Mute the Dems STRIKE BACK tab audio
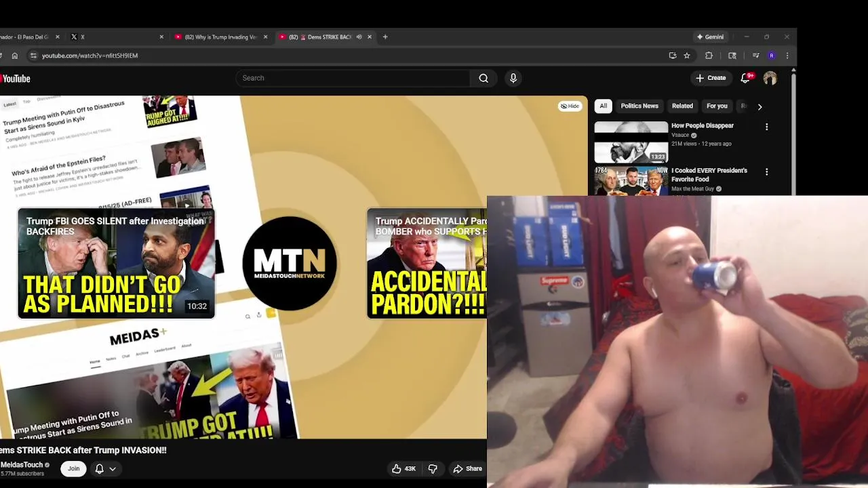This screenshot has width=868, height=488. [359, 37]
